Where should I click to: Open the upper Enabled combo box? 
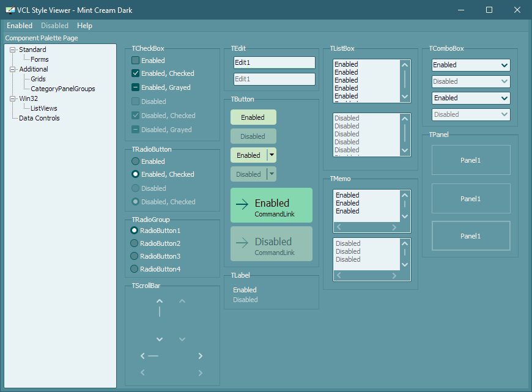pyautogui.click(x=471, y=65)
